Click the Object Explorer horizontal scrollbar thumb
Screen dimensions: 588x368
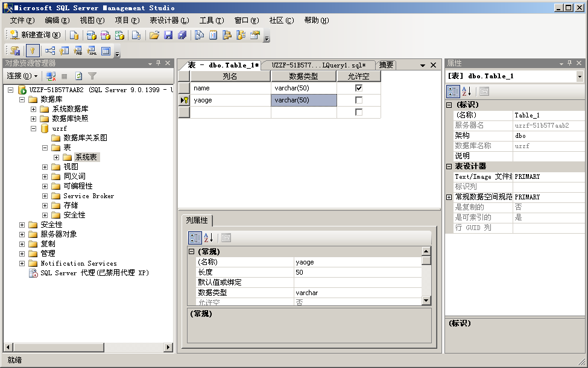pos(58,348)
